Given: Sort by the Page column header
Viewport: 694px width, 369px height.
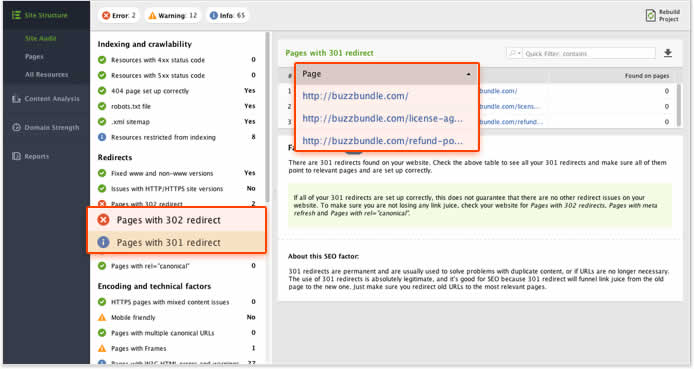Looking at the screenshot, I should click(x=387, y=74).
